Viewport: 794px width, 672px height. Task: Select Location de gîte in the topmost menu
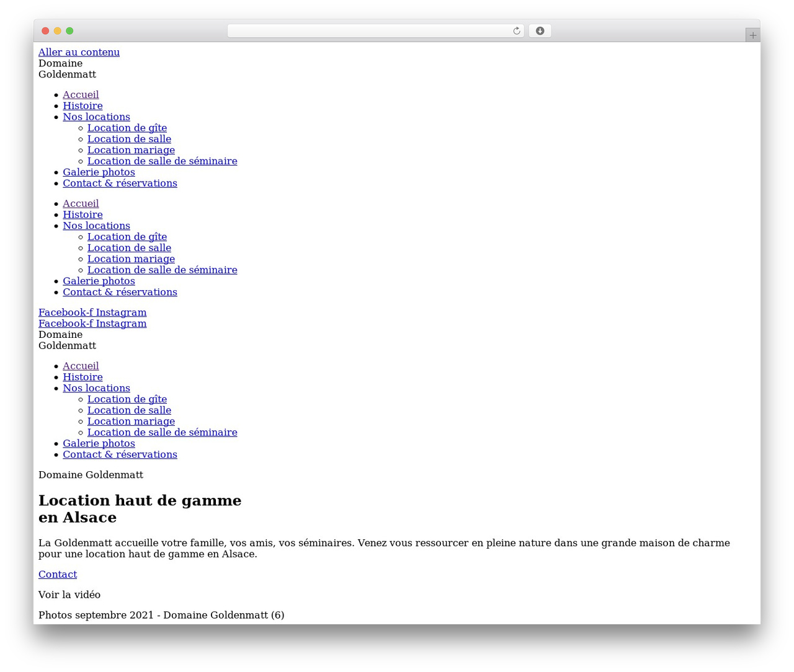click(x=127, y=128)
